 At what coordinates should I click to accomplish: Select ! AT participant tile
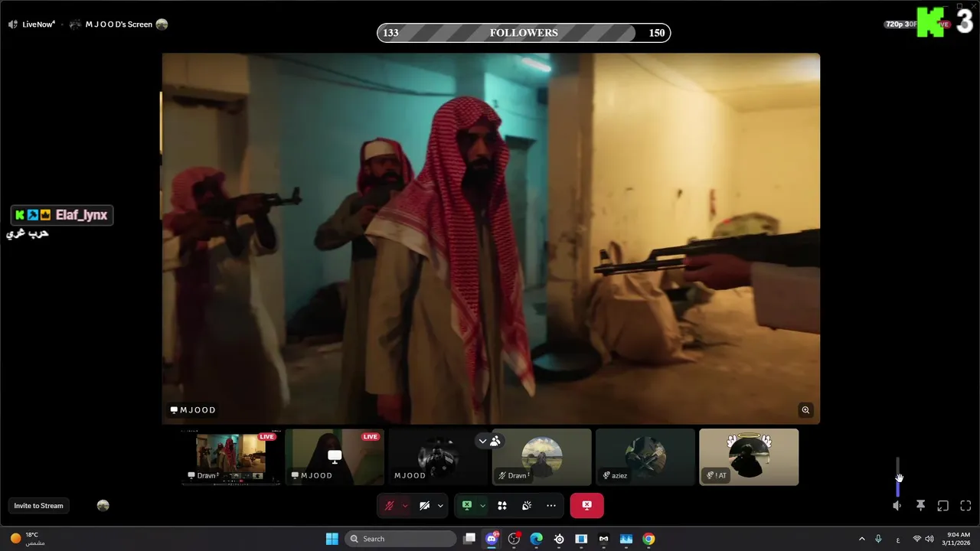[x=749, y=457]
